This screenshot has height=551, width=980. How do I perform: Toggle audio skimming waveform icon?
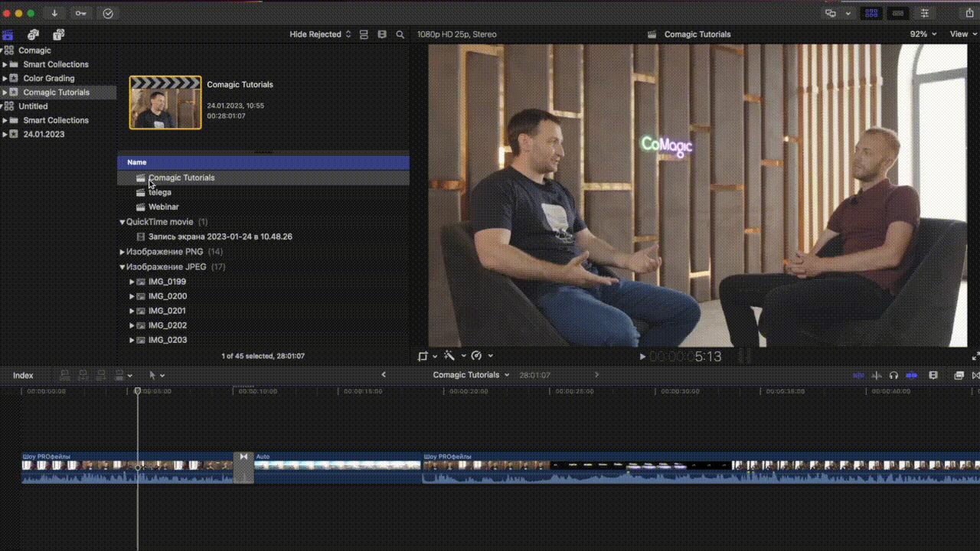tap(877, 376)
